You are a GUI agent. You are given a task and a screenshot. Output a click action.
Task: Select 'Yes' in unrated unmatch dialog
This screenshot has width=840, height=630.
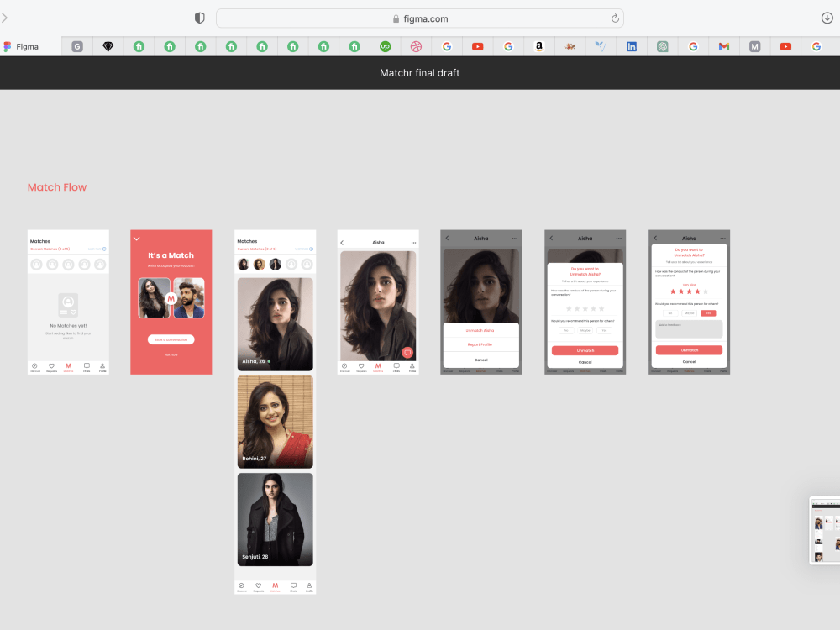(604, 330)
